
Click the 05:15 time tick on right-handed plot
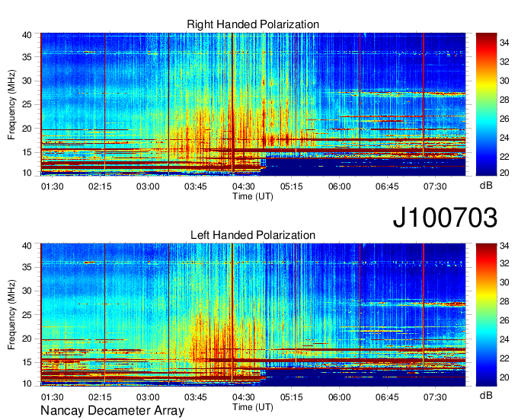(x=291, y=186)
